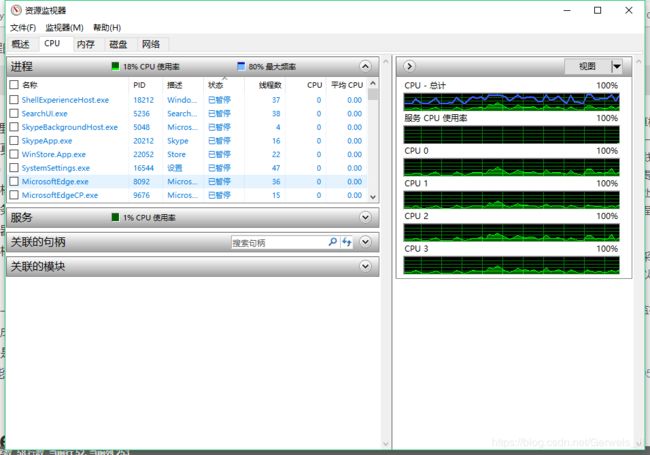Click the CPU 1 usage graph

click(x=512, y=200)
